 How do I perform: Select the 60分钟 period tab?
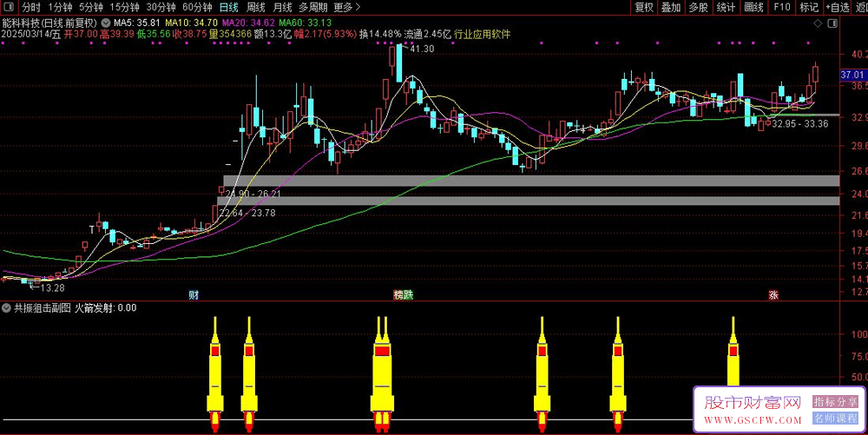(x=198, y=7)
